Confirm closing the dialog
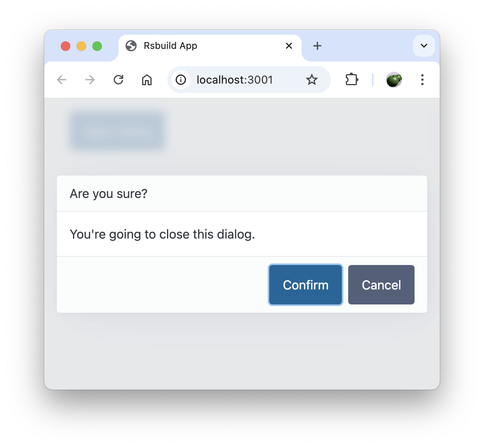Screen dimensions: 484x448 click(x=306, y=285)
